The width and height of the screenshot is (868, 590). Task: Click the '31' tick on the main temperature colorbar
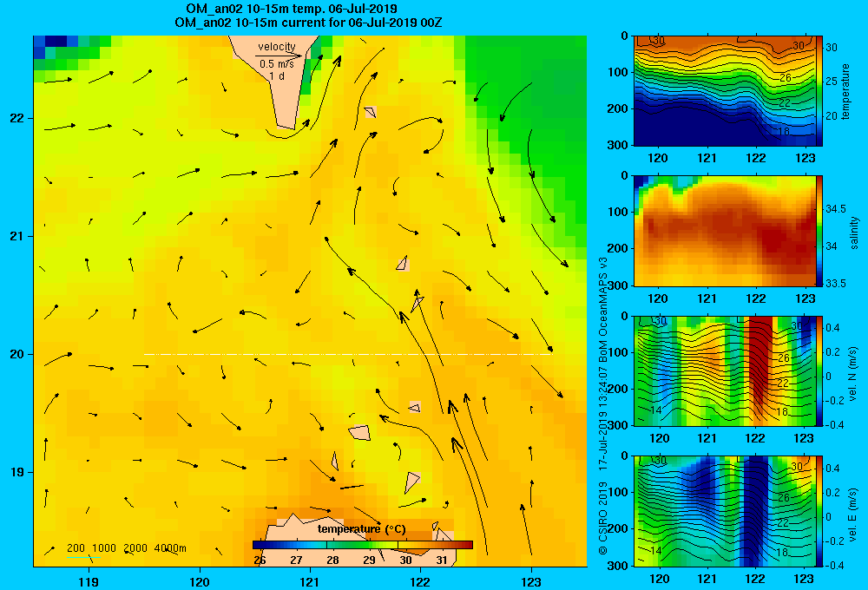coord(441,560)
